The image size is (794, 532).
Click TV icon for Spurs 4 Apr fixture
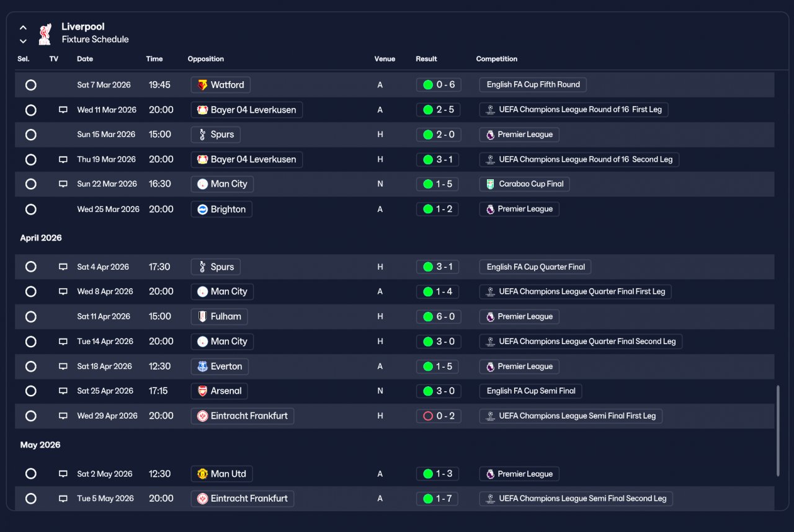click(63, 267)
